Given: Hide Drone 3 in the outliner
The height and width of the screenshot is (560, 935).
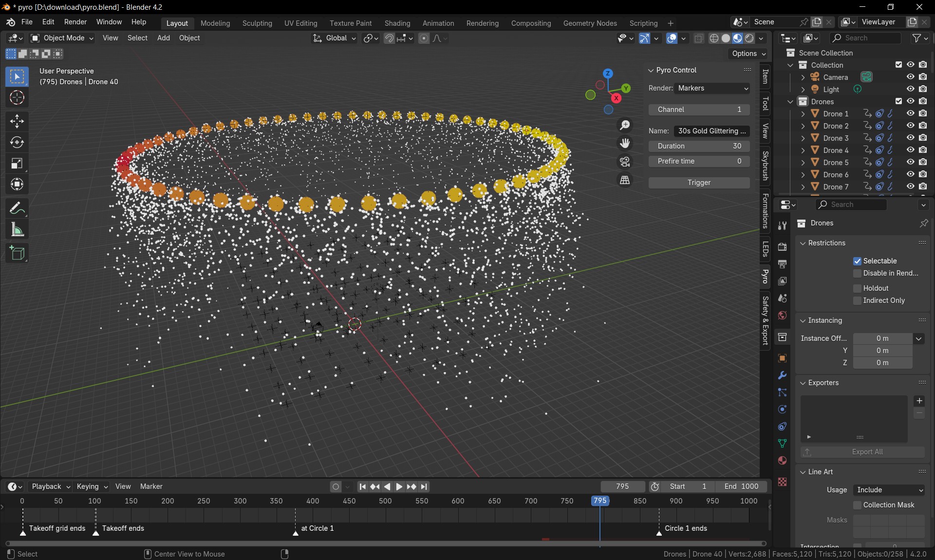Looking at the screenshot, I should click(x=910, y=138).
